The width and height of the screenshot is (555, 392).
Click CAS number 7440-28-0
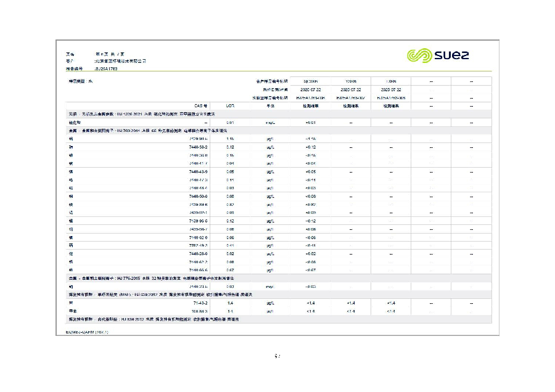click(x=198, y=254)
